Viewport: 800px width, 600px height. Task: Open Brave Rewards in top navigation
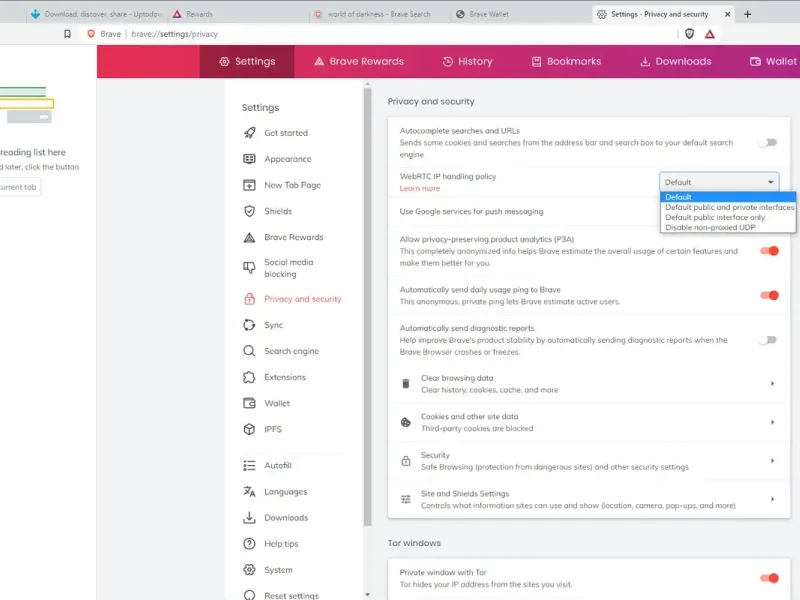pyautogui.click(x=359, y=61)
